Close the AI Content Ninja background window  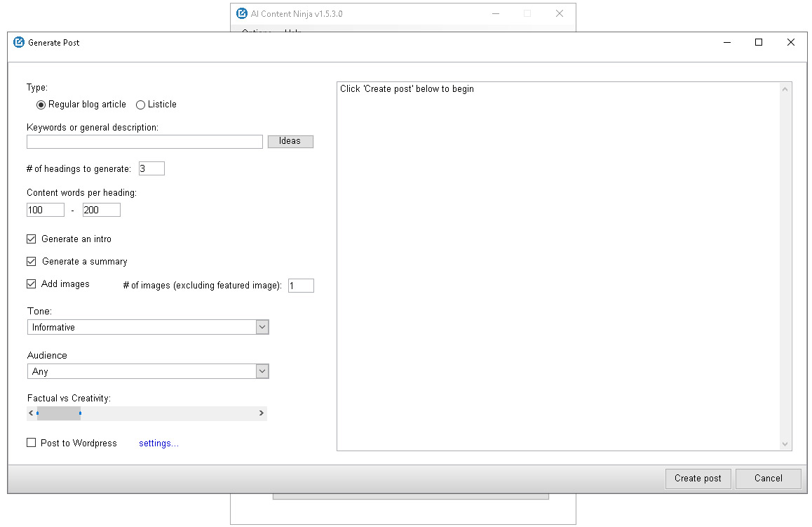560,13
